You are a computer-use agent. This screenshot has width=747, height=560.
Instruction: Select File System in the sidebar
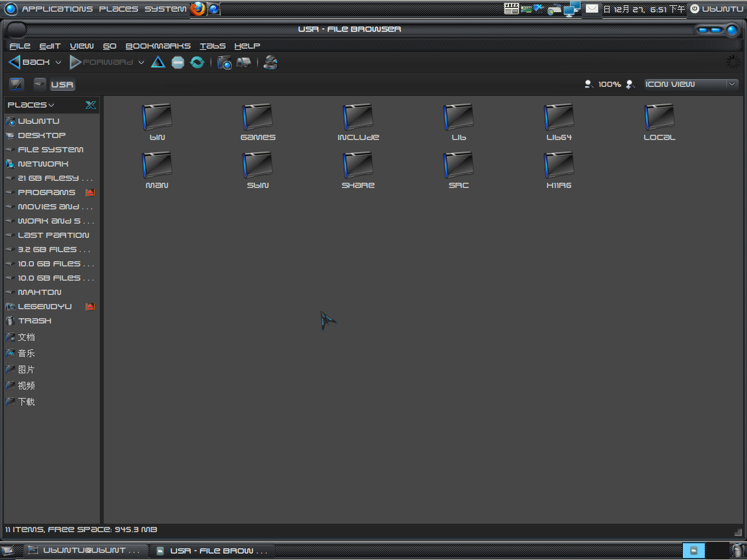point(51,150)
